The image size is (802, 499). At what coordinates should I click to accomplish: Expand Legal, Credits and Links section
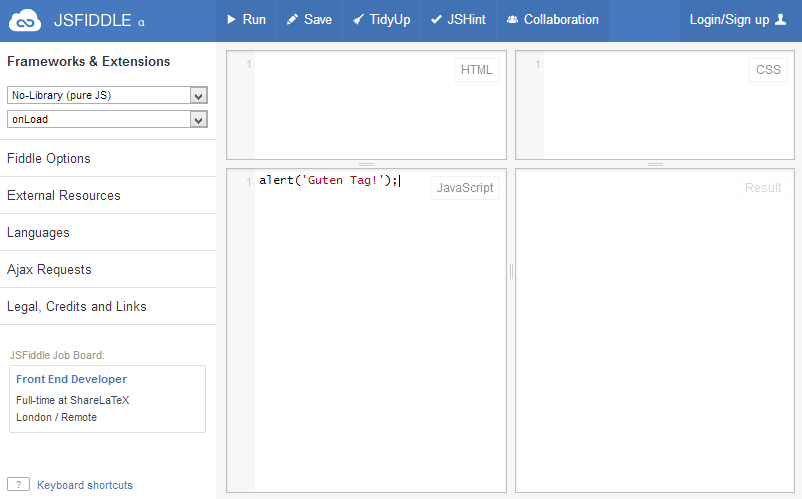[108, 306]
